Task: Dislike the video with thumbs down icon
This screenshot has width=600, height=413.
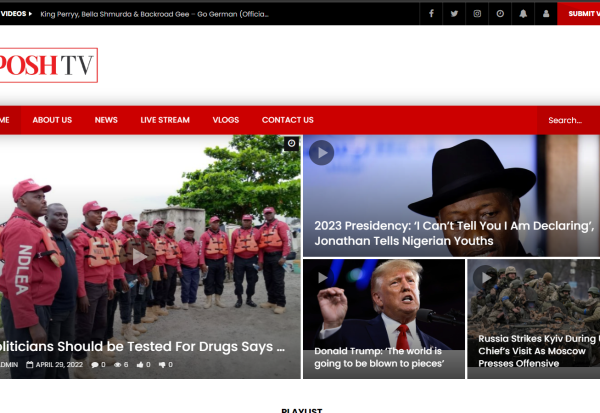Action: [x=162, y=365]
